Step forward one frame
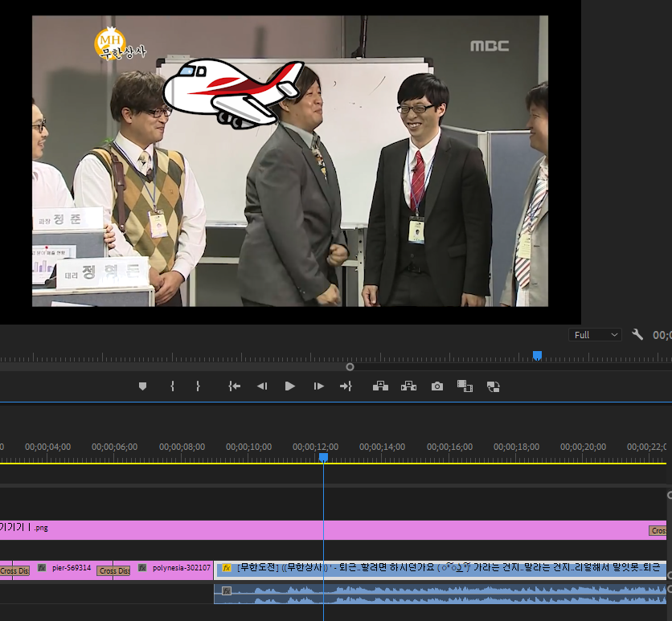This screenshot has height=621, width=672. [318, 386]
